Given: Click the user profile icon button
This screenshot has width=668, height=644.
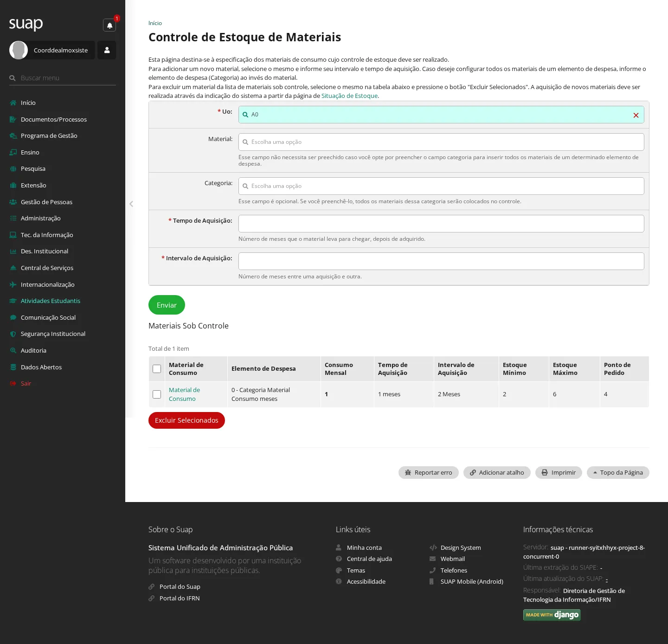Looking at the screenshot, I should coord(107,50).
